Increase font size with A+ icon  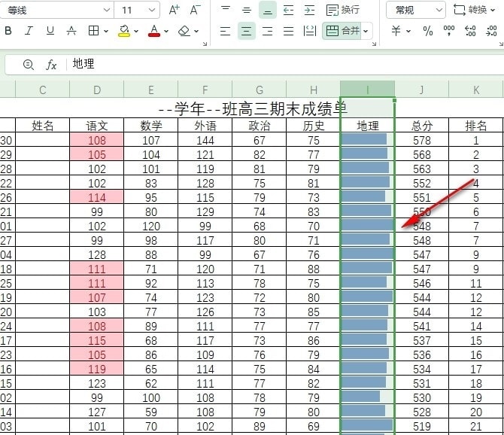click(175, 10)
